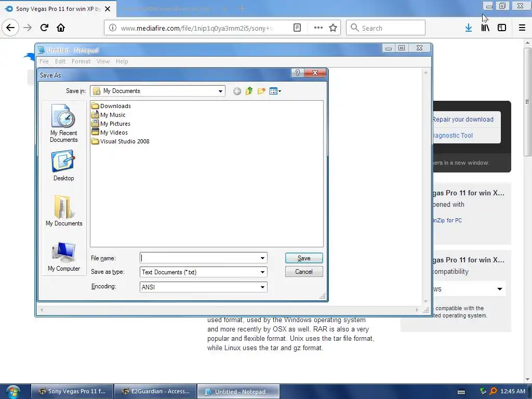Image resolution: width=532 pixels, height=399 pixels.
Task: Close the Save As dialog
Action: click(x=315, y=73)
